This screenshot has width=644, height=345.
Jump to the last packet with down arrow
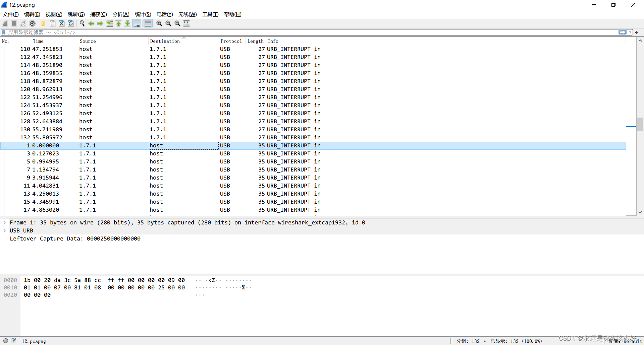(x=127, y=23)
